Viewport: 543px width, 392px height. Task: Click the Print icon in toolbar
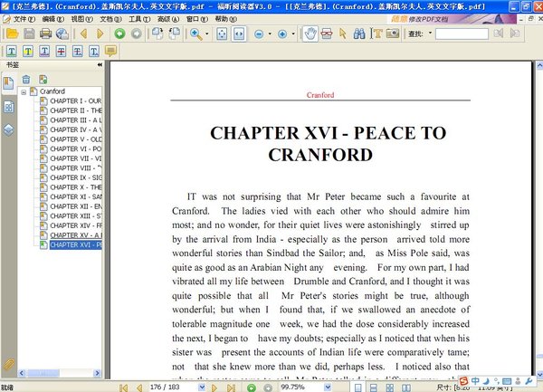pyautogui.click(x=46, y=33)
